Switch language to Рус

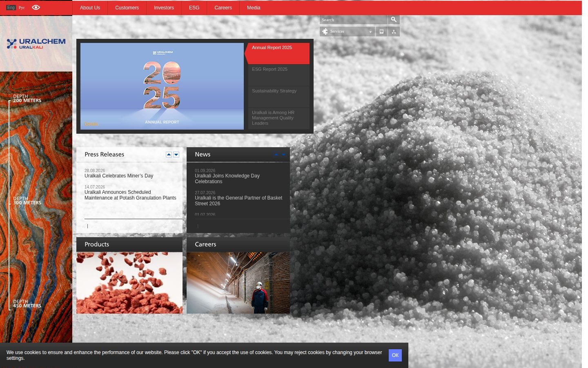[x=22, y=8]
